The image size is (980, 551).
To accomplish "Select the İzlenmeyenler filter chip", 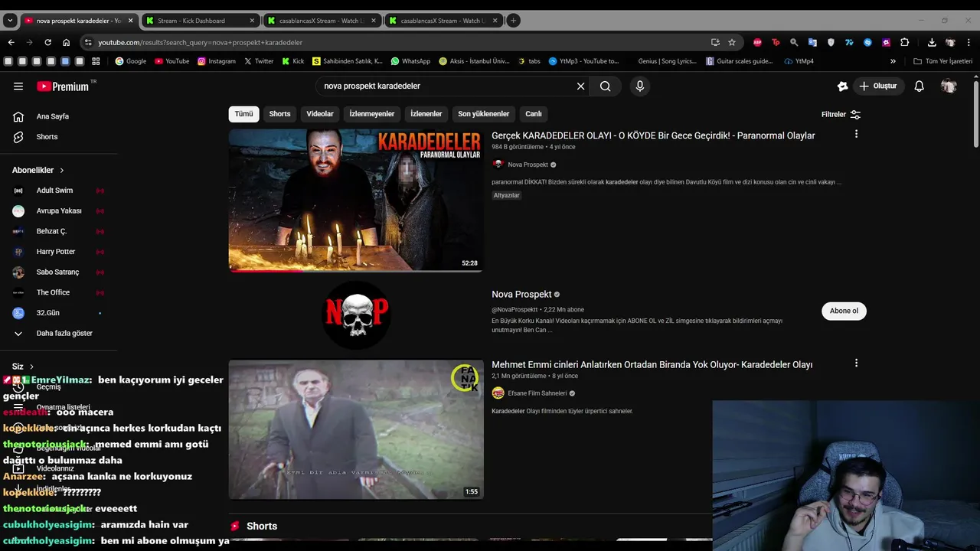I will 372,114.
